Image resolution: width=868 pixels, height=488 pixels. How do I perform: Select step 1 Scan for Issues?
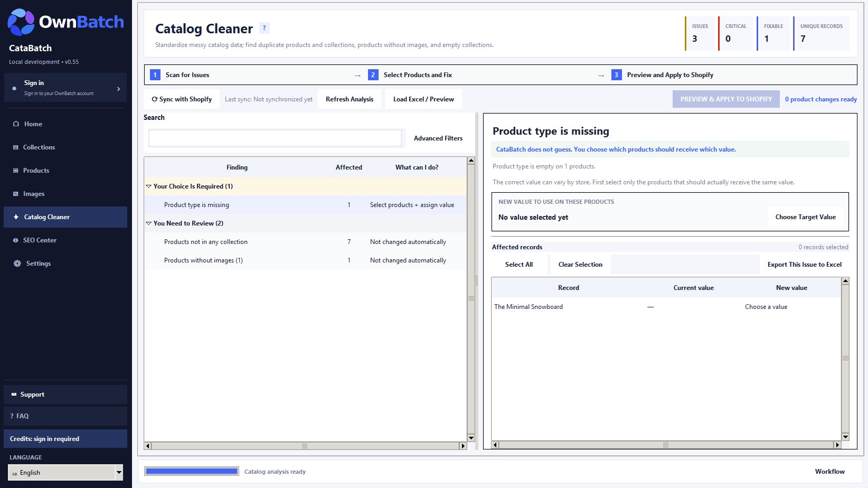[x=180, y=75]
